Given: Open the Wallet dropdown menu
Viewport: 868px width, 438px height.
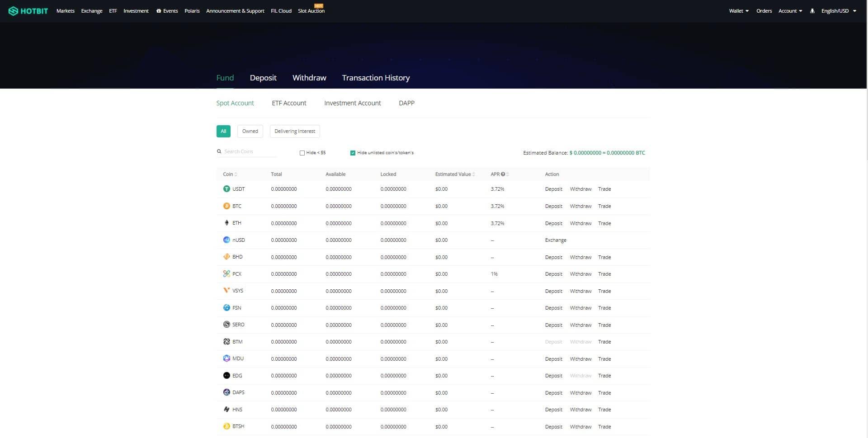Looking at the screenshot, I should (739, 11).
